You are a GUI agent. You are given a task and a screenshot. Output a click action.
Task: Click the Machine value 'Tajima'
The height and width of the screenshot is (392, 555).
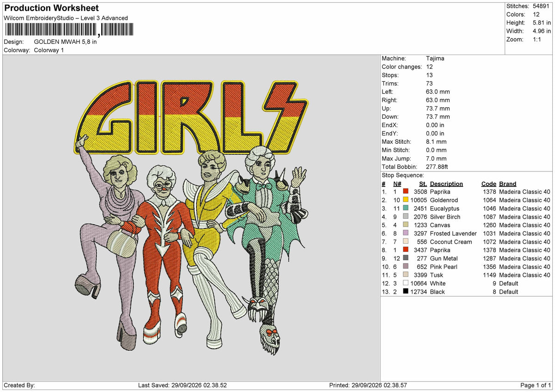pos(435,58)
